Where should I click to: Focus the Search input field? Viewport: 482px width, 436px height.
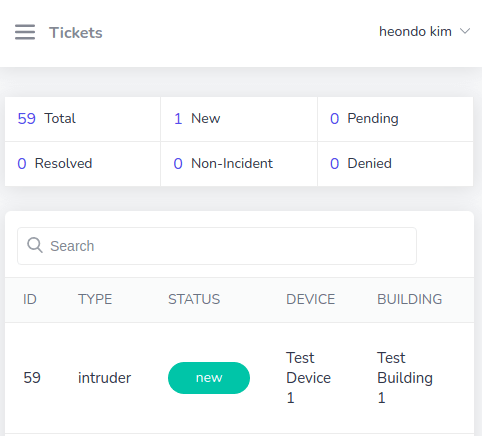[x=217, y=246]
